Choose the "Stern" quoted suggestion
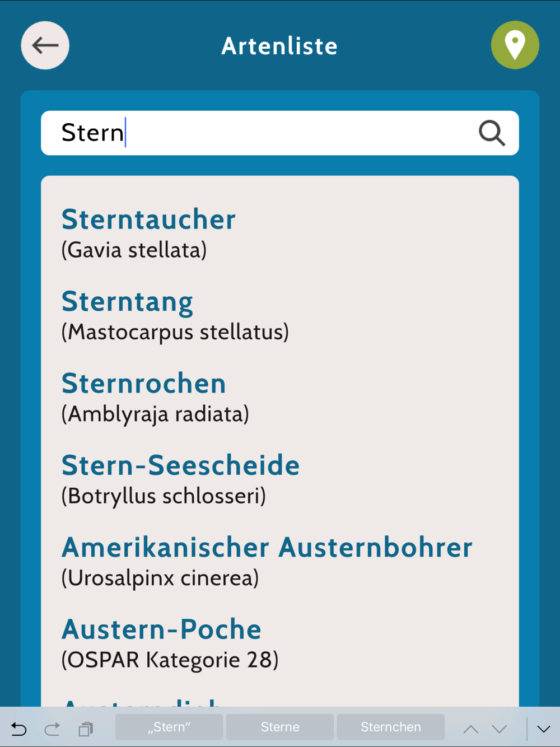 click(x=169, y=727)
